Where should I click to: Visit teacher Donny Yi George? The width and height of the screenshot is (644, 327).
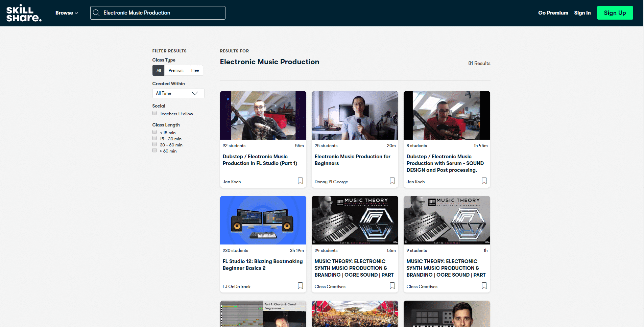(x=331, y=182)
